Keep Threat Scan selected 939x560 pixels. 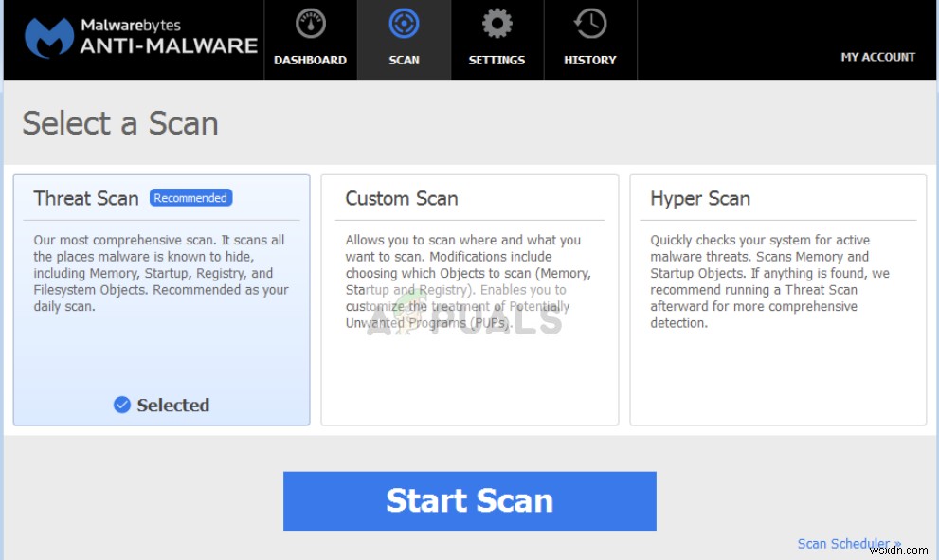tap(160, 298)
